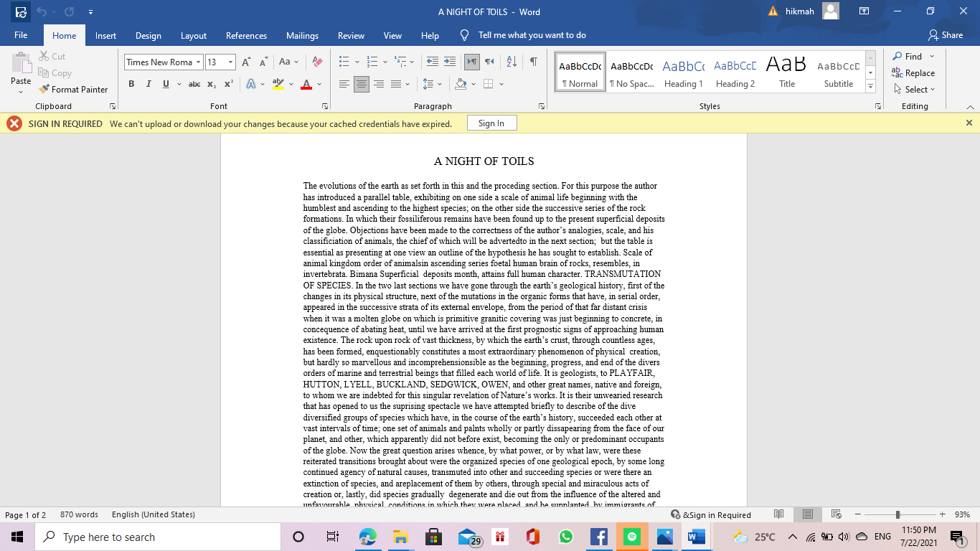This screenshot has width=980, height=551.
Task: Toggle show paragraph marks
Action: pos(533,62)
